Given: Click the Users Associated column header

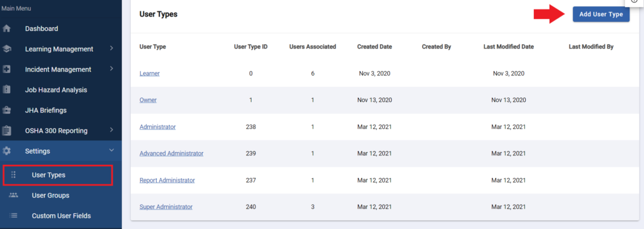Looking at the screenshot, I should pyautogui.click(x=313, y=47).
